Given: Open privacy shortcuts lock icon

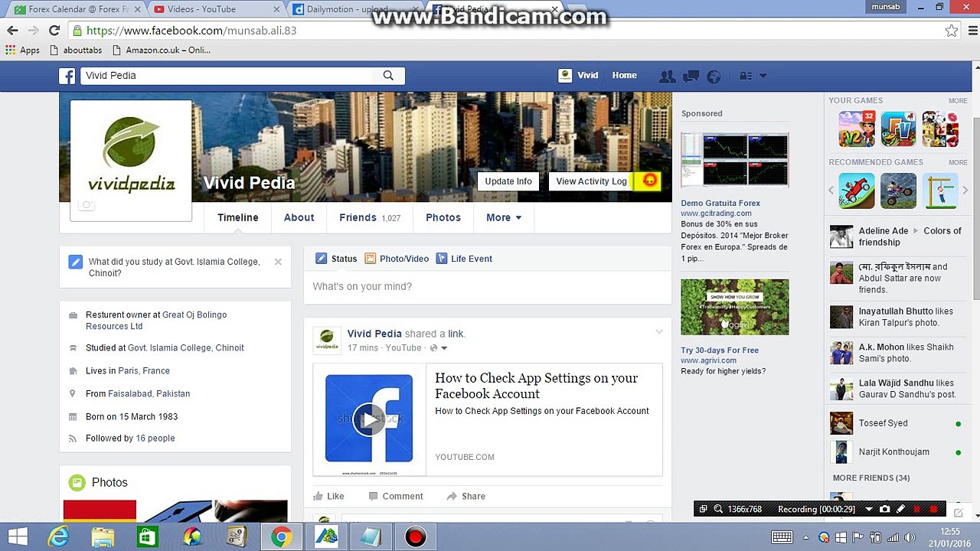Looking at the screenshot, I should tap(745, 76).
